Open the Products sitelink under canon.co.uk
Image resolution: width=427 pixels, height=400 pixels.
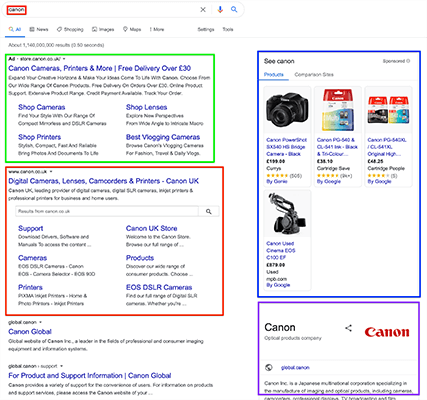[x=140, y=258]
